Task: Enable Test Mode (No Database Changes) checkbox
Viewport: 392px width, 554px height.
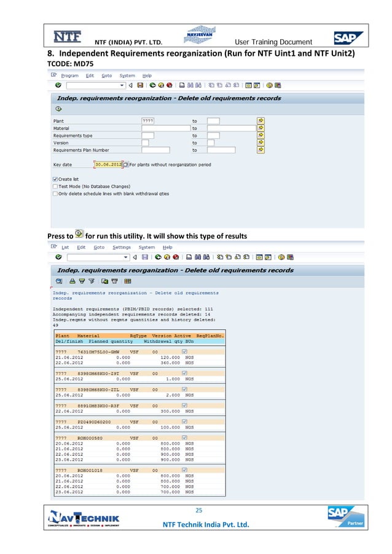Action: coord(55,186)
